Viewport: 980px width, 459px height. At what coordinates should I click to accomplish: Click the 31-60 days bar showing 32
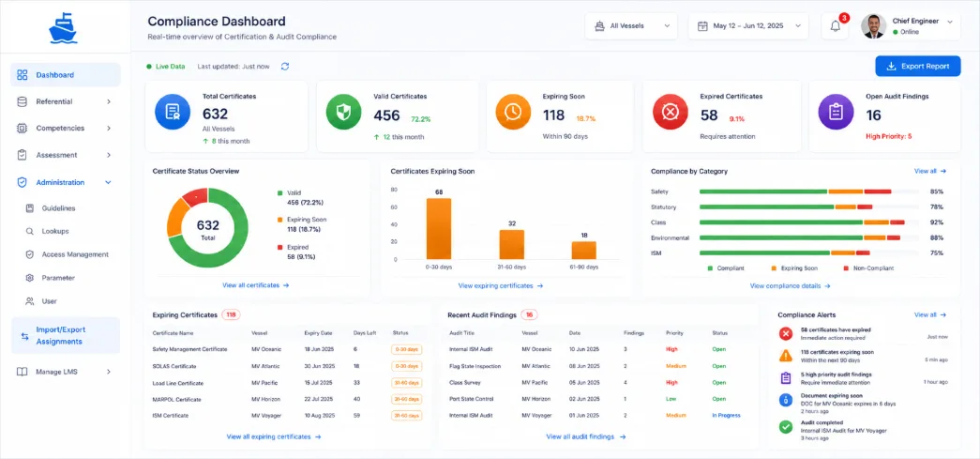click(511, 244)
